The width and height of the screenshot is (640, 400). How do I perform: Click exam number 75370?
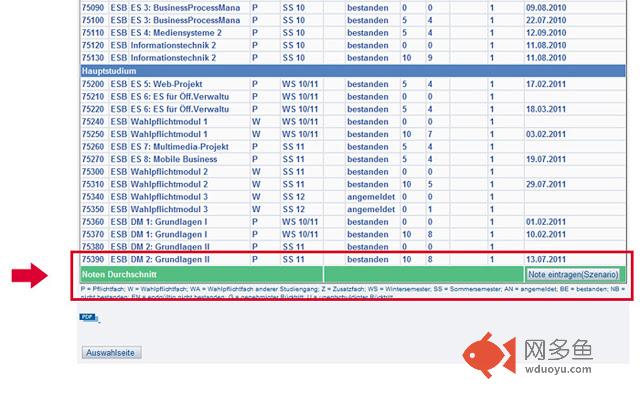coord(93,234)
